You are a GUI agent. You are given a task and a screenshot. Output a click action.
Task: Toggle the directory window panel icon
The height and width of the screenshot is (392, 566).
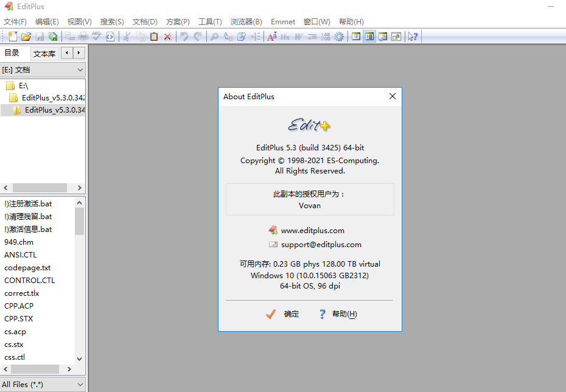[369, 37]
